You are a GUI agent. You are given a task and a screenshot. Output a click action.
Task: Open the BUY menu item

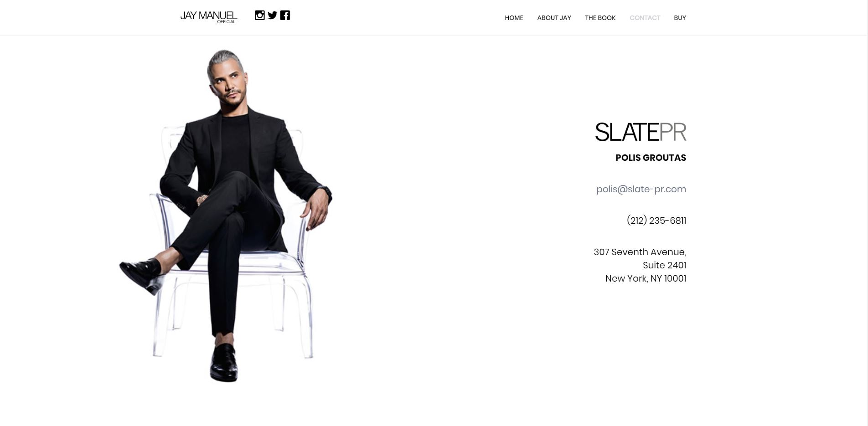680,18
